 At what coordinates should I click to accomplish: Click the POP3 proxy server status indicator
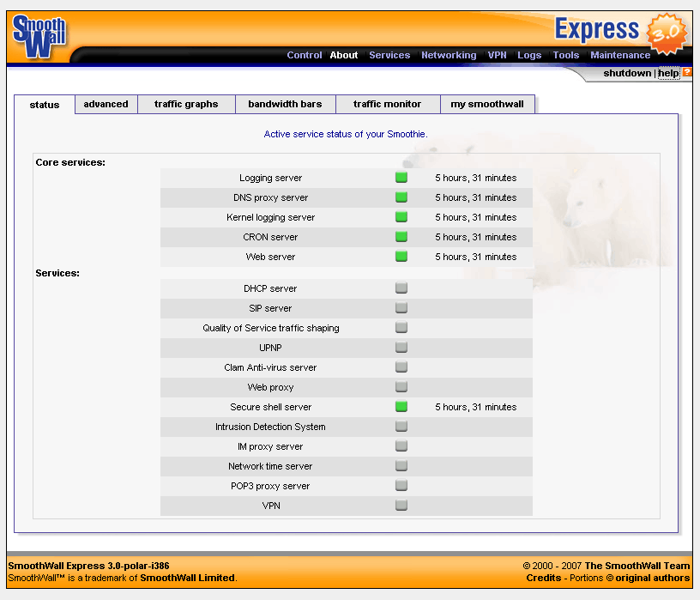click(401, 485)
